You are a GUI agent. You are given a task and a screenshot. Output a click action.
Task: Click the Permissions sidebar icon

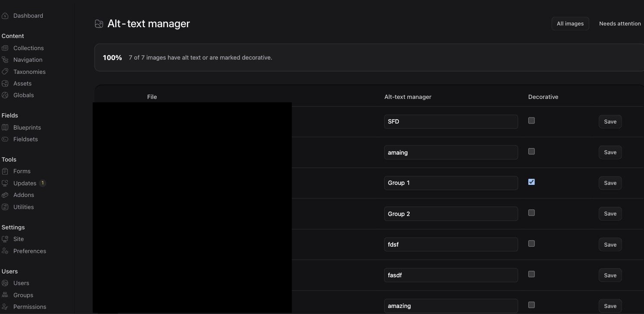[x=5, y=307]
